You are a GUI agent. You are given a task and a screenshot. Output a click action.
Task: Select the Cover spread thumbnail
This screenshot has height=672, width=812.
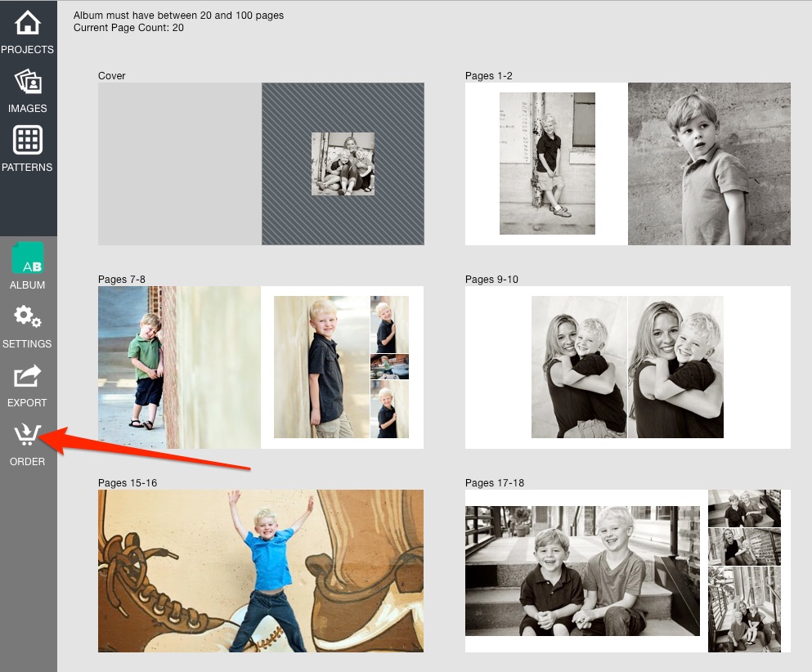click(261, 164)
